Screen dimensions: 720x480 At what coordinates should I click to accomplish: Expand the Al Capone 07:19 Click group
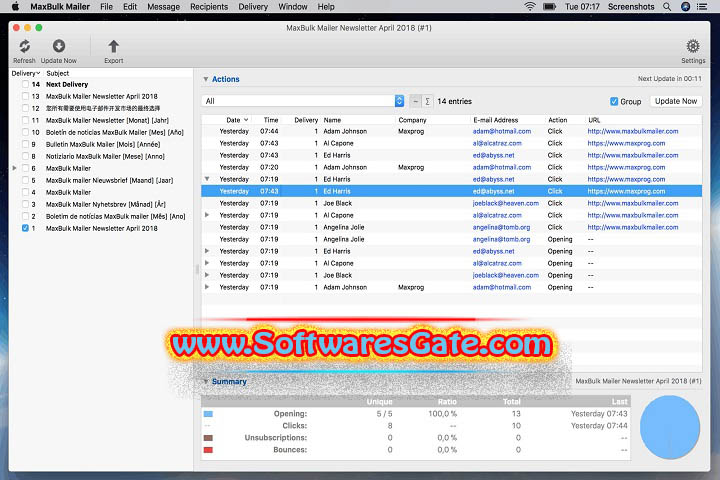click(x=207, y=215)
